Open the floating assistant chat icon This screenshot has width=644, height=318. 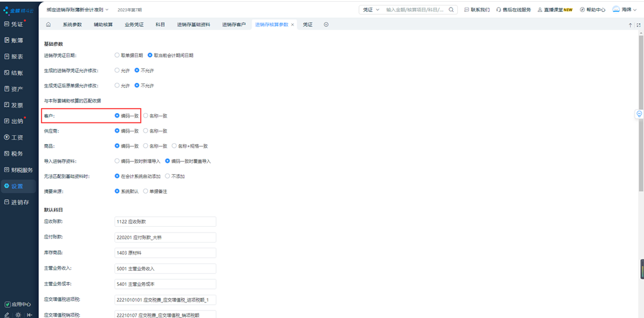coord(639,114)
